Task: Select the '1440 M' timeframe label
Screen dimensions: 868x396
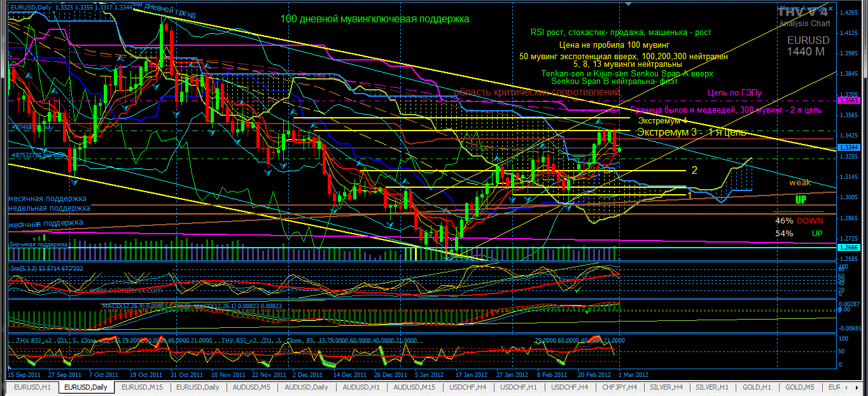Action: pos(807,52)
